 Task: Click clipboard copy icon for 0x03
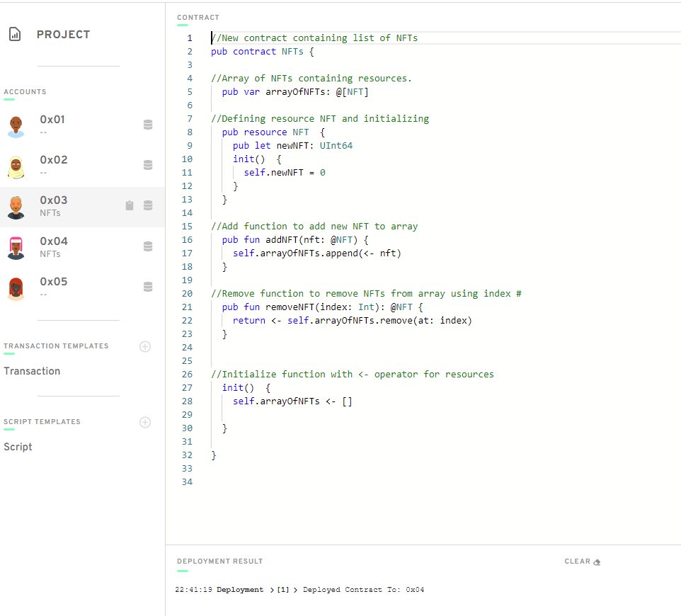[x=130, y=205]
